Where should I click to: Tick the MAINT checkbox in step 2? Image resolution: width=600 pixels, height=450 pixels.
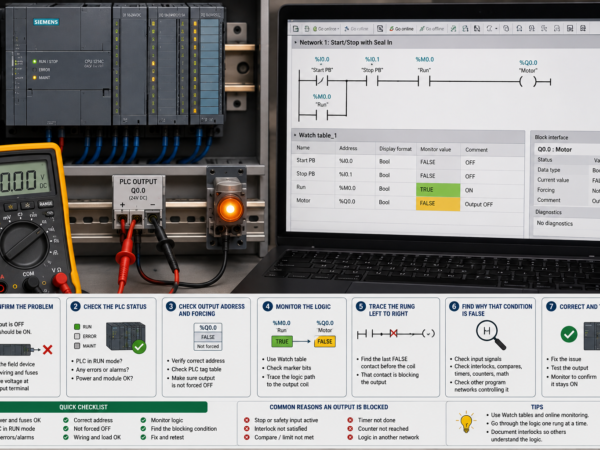(77, 346)
